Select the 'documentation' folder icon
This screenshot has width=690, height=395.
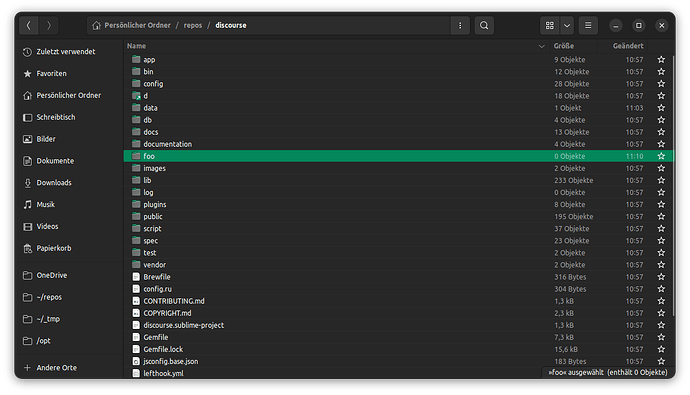[136, 144]
